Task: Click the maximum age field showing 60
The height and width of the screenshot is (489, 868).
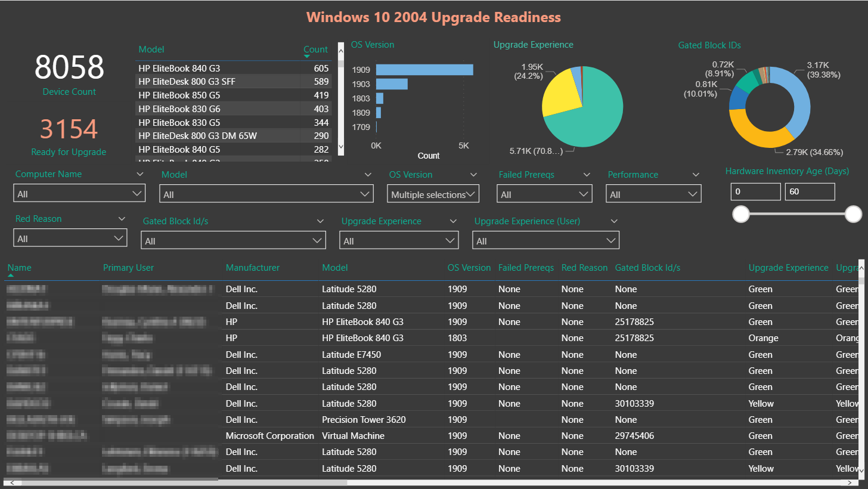Action: click(x=810, y=191)
